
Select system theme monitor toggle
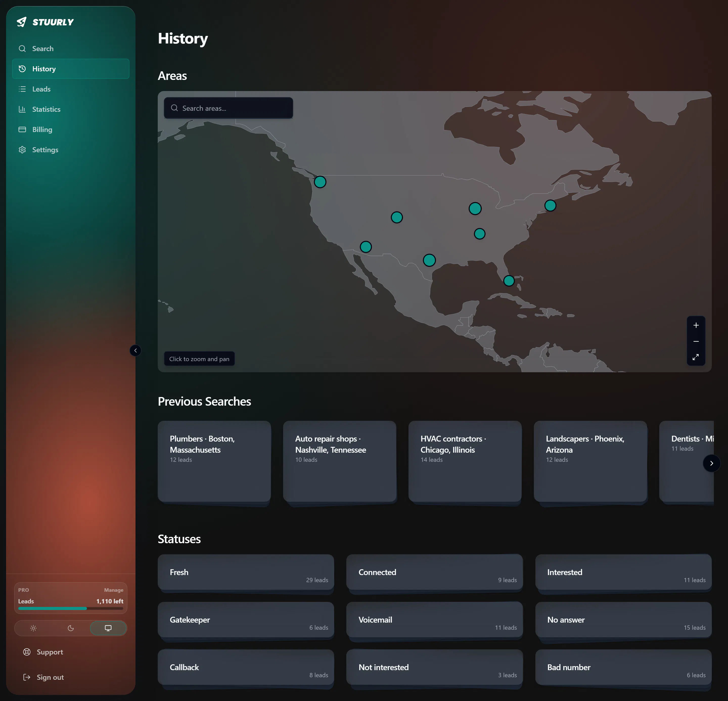[x=108, y=628]
